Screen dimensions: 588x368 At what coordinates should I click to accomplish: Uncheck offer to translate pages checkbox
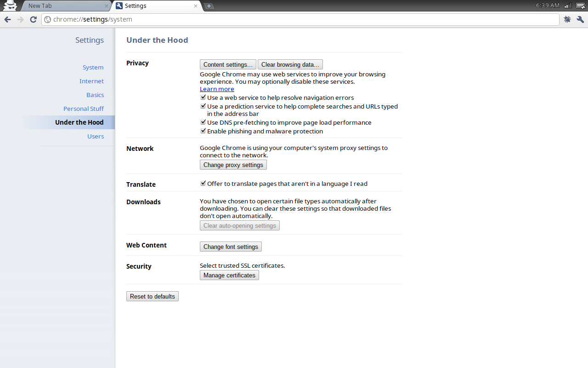(x=203, y=184)
